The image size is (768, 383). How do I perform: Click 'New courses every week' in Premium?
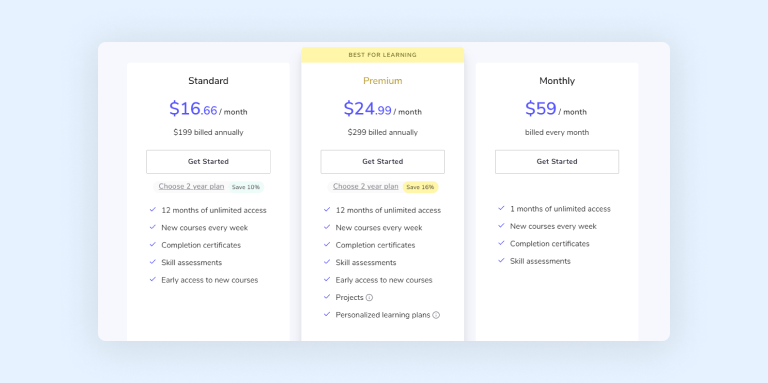[x=379, y=228]
